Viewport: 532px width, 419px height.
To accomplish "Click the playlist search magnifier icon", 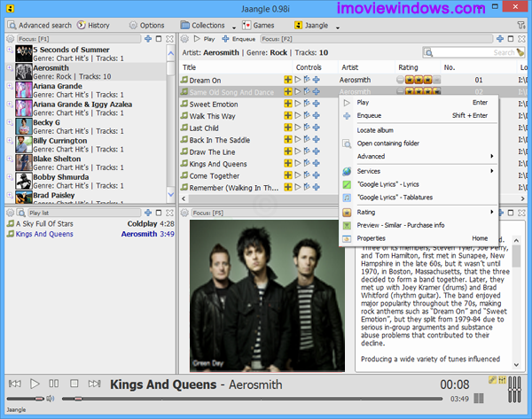I will click(x=21, y=213).
